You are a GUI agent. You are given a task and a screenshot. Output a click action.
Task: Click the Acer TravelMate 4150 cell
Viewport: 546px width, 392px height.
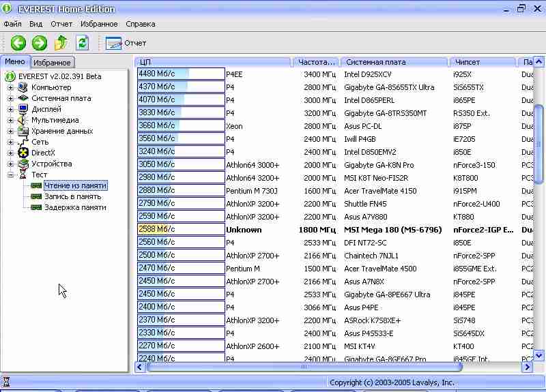coord(380,191)
